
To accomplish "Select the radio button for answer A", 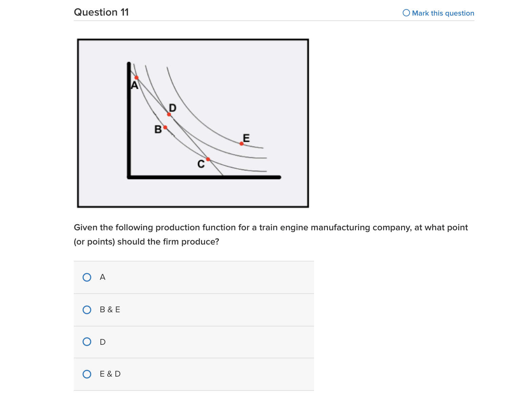I will click(x=87, y=277).
